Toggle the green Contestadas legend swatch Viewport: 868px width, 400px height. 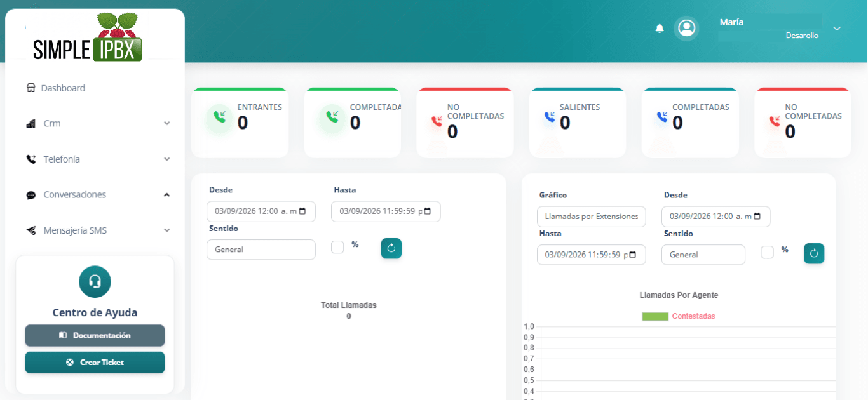tap(655, 316)
